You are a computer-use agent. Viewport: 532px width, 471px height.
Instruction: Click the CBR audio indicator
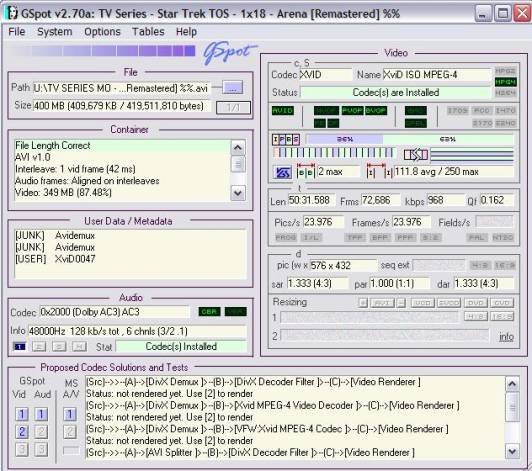209,312
